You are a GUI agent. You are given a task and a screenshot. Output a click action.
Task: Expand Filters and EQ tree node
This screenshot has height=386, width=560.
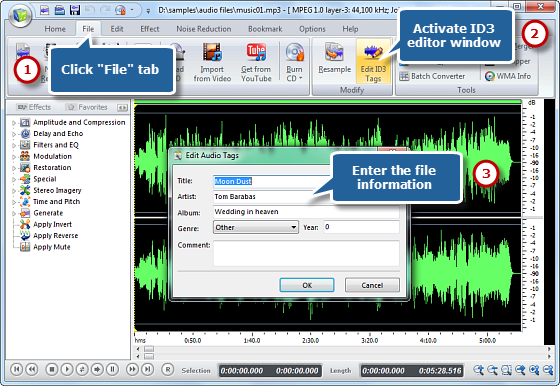coord(14,146)
